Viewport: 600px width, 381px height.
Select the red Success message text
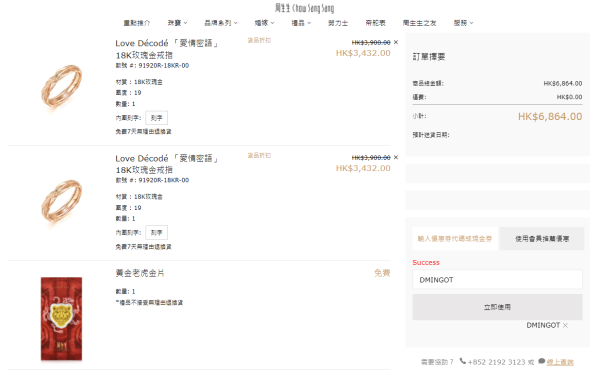click(x=426, y=262)
